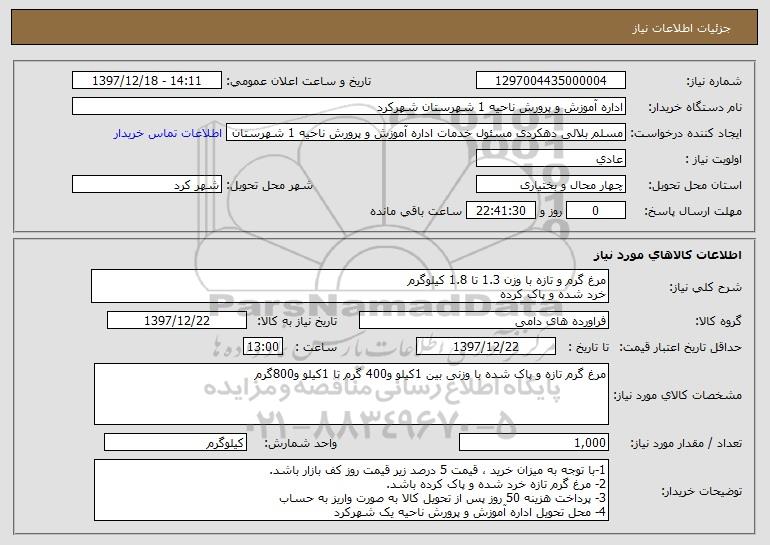Screen dimensions: 770x545
Task: Click the delivery province field 'چهار محال و بختیاری'
Action: (x=550, y=185)
